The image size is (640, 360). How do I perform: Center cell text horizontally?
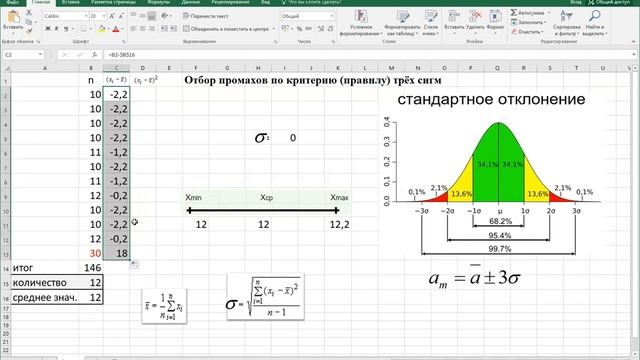point(142,29)
